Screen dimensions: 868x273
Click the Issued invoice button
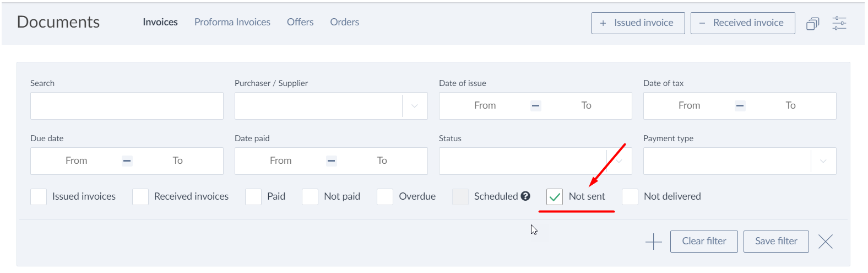[x=638, y=23]
